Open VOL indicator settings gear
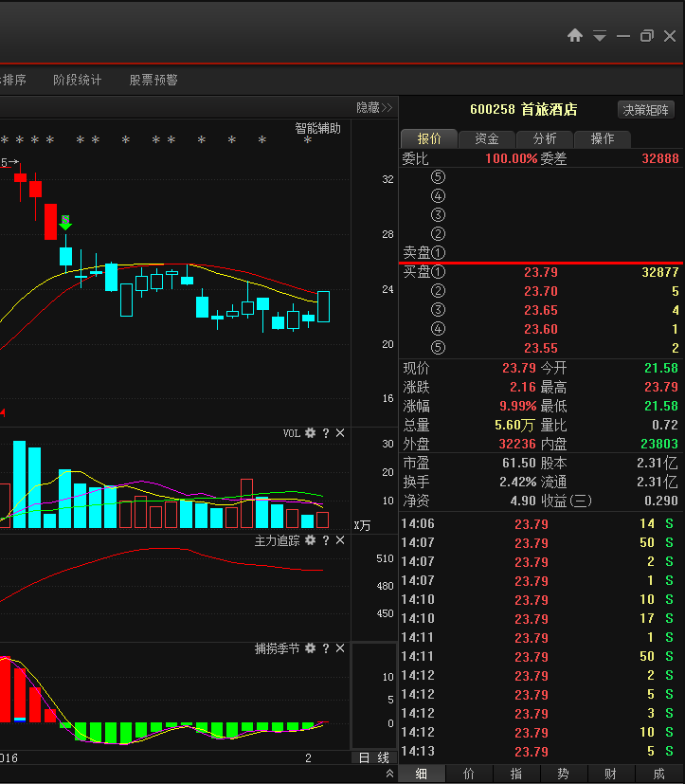Image resolution: width=685 pixels, height=784 pixels. 310,433
